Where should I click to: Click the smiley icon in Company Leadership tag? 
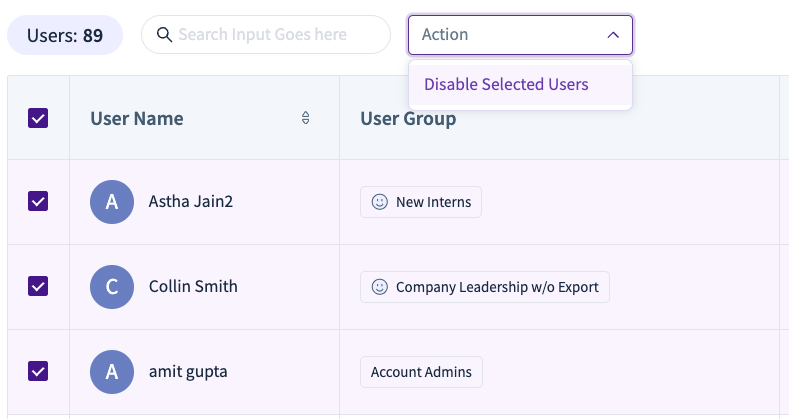tap(379, 287)
